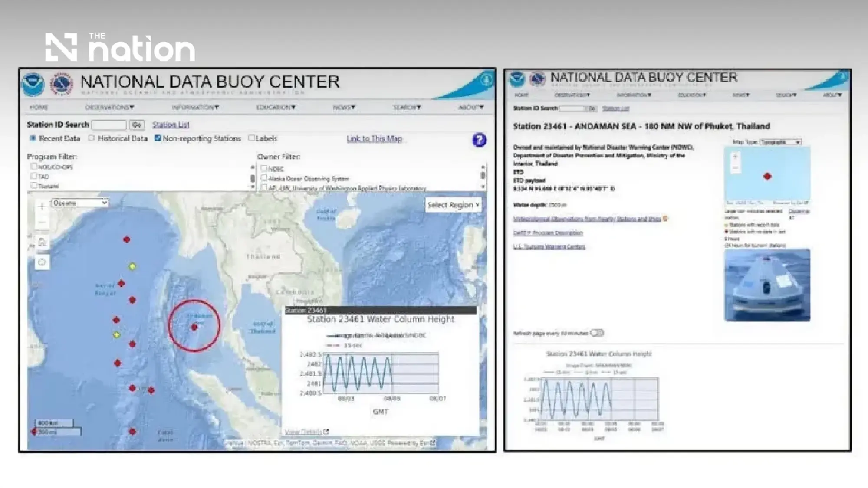Image resolution: width=868 pixels, height=488 pixels.
Task: Click the circular locate icon on the large map
Action: 42,262
